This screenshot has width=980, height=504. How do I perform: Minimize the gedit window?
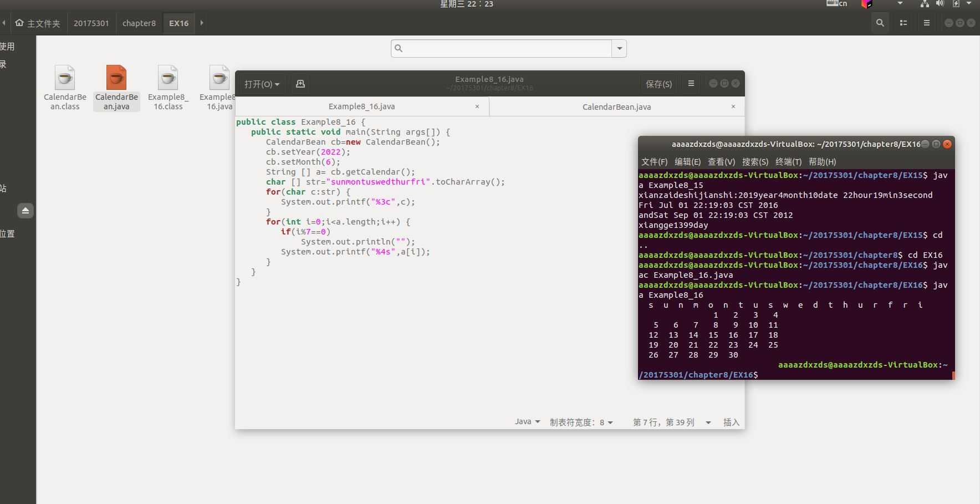713,83
